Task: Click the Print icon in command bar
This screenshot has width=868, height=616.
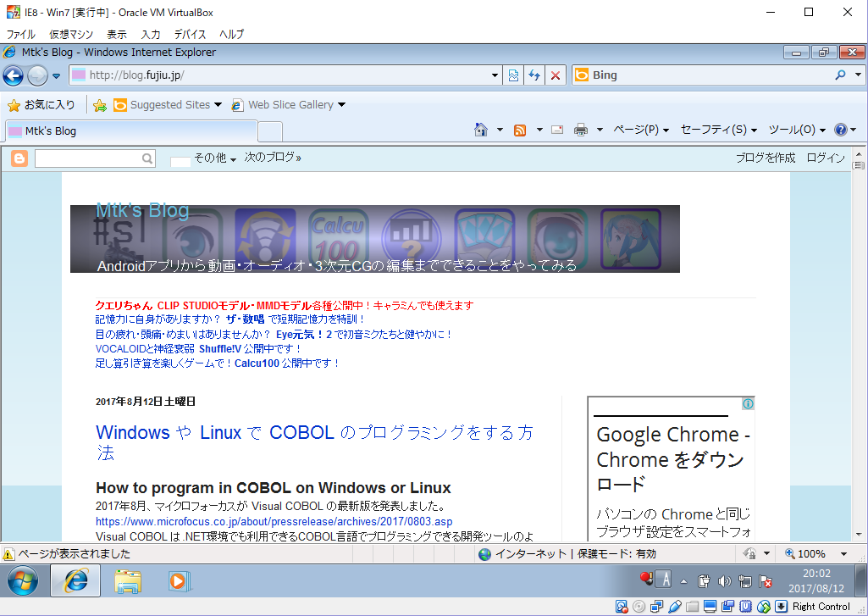Action: point(581,130)
